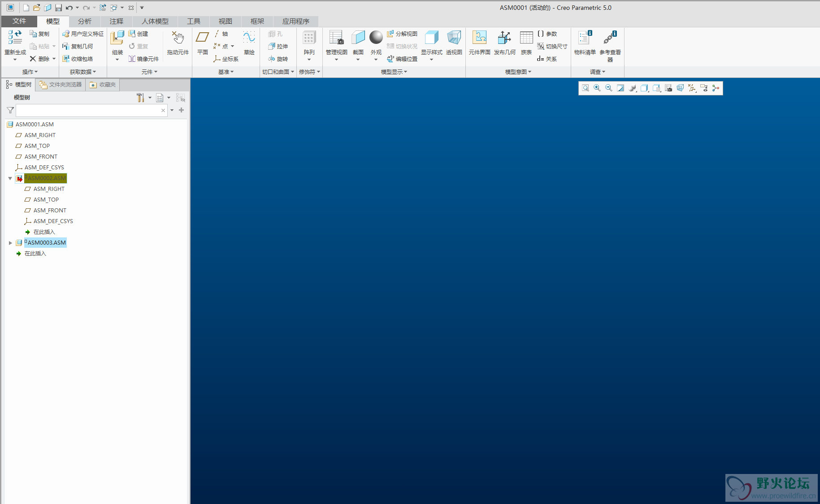Image resolution: width=820 pixels, height=504 pixels.
Task: Open the Favorites (收藏夹) tab
Action: [103, 84]
